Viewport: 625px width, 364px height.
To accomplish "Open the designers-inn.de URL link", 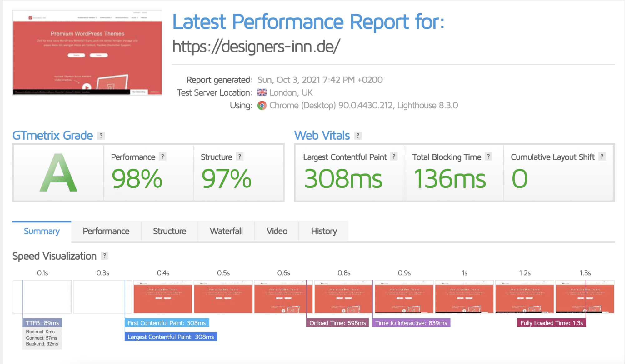I will coord(256,47).
